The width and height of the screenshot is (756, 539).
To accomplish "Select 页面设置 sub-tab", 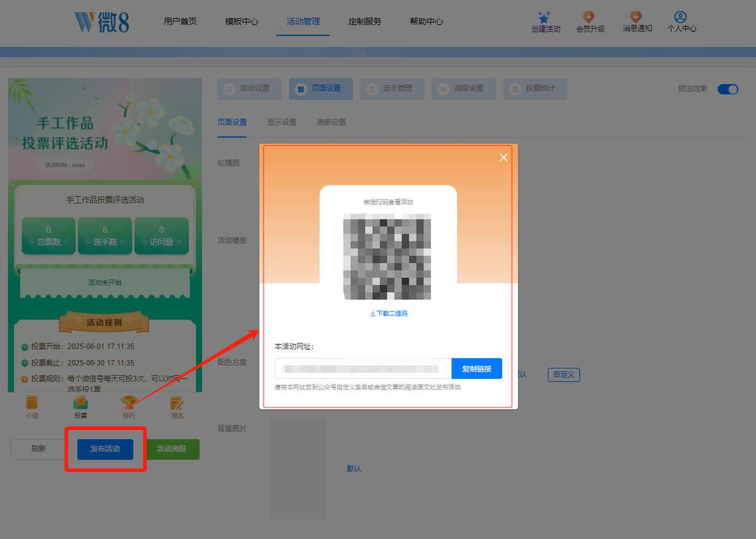I will [232, 122].
